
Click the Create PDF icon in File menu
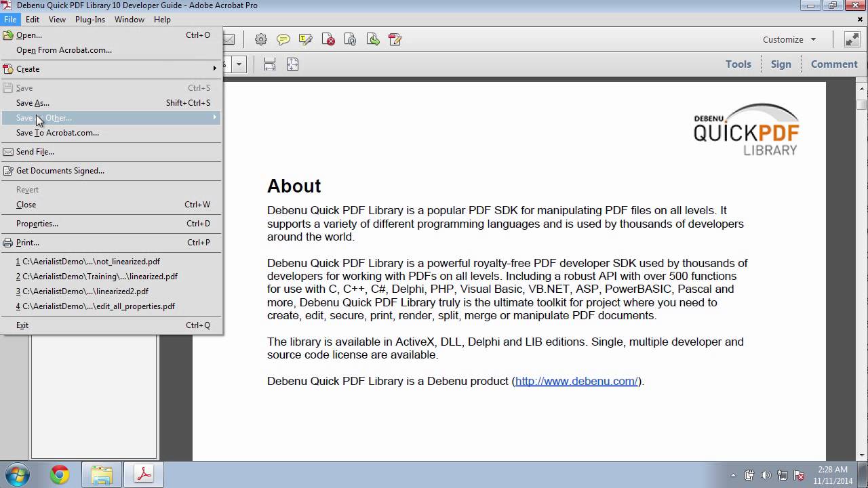click(x=8, y=69)
